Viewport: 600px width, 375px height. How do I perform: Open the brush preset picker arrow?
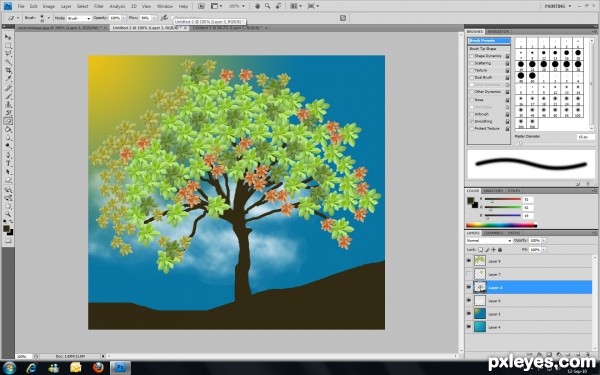(x=48, y=18)
